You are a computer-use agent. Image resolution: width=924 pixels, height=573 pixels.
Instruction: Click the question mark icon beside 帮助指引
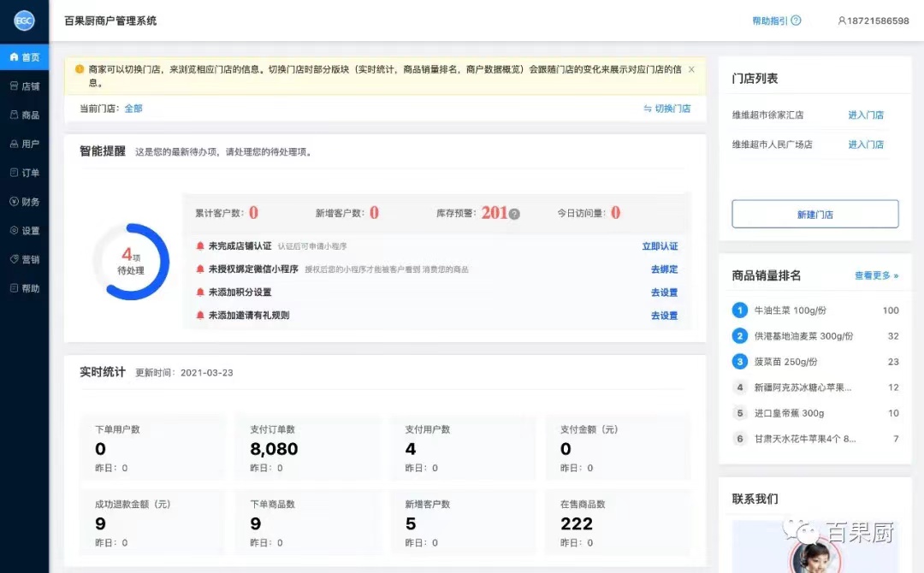(x=797, y=21)
